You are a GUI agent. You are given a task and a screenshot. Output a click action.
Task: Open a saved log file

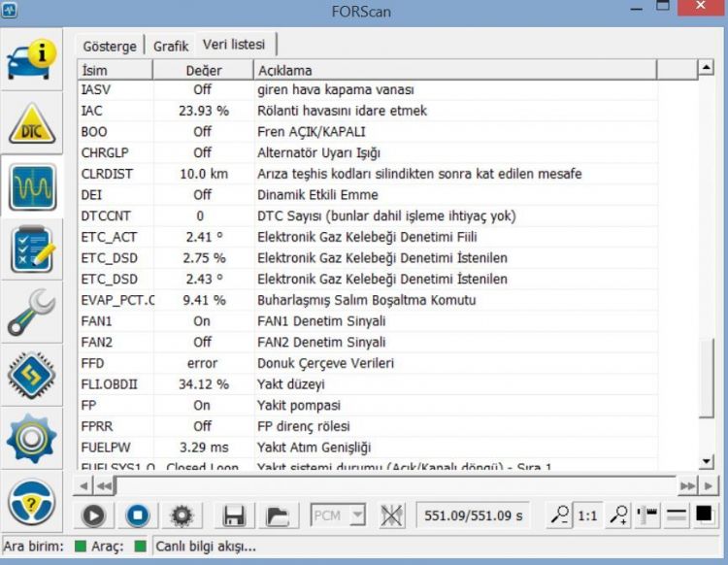278,515
